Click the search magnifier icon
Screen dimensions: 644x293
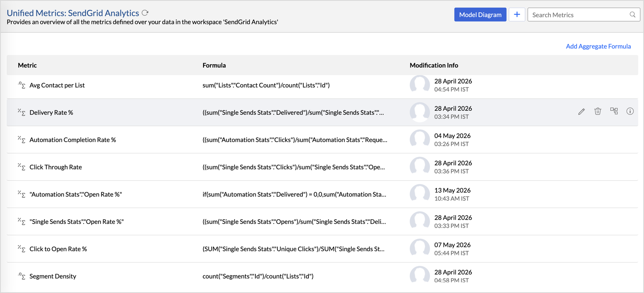pos(632,15)
